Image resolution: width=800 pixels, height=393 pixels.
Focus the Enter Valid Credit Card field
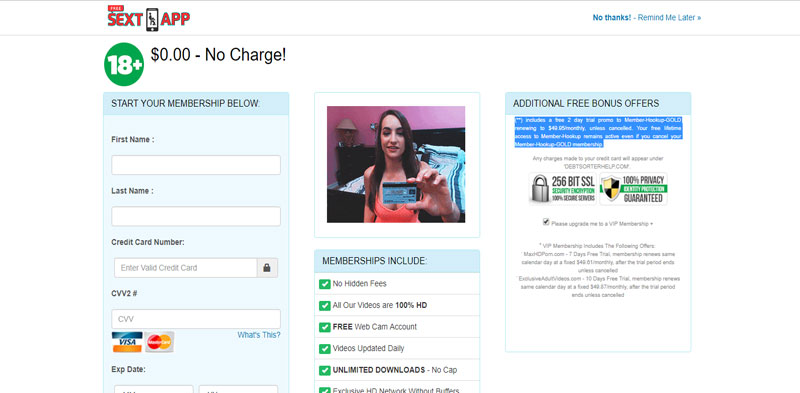pyautogui.click(x=186, y=268)
